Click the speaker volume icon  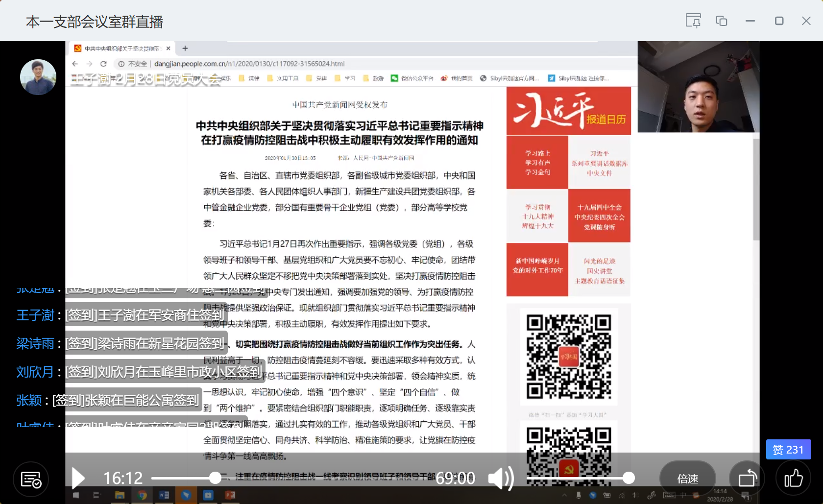[x=501, y=478]
